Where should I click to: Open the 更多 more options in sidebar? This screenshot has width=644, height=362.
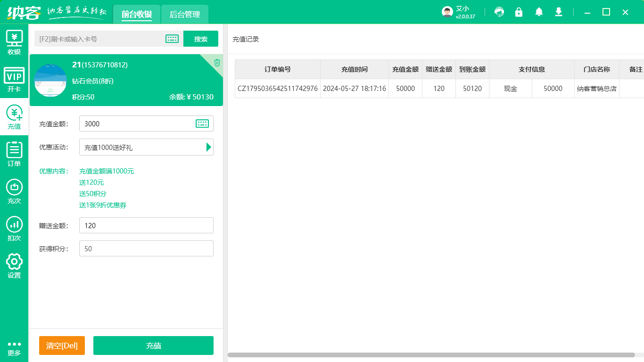(x=14, y=349)
